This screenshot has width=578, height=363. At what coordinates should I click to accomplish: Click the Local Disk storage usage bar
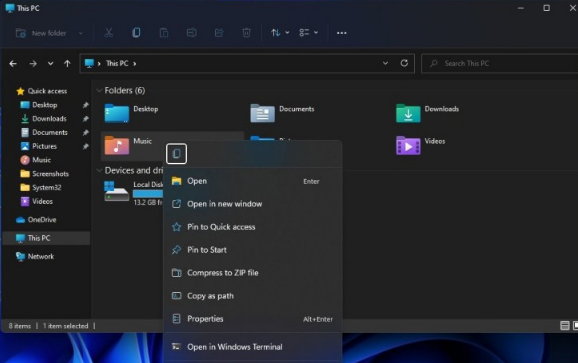(x=148, y=193)
